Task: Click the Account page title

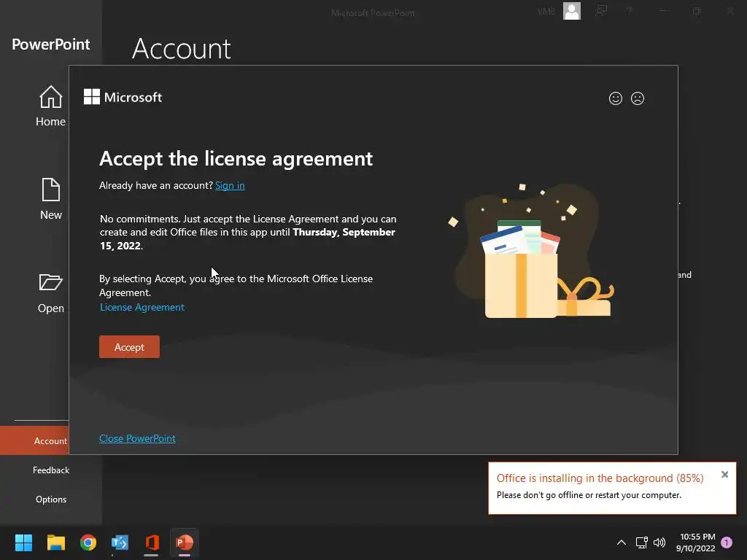Action: pos(181,48)
